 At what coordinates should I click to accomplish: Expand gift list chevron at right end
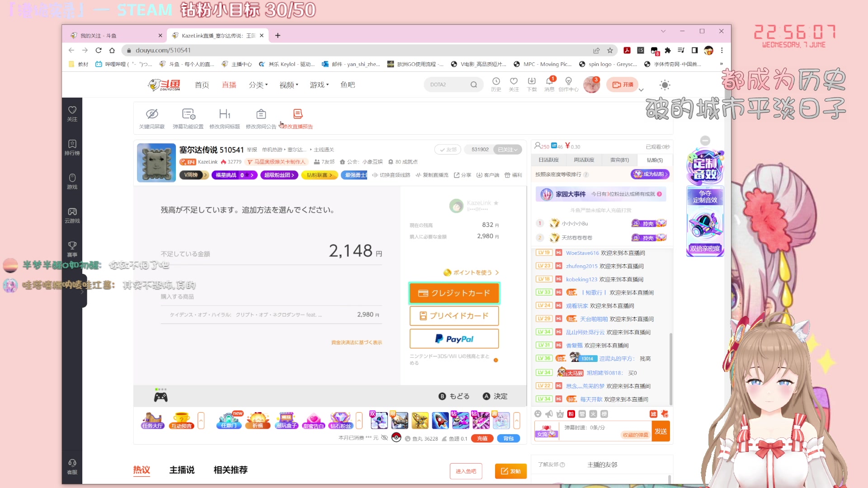[x=517, y=420]
